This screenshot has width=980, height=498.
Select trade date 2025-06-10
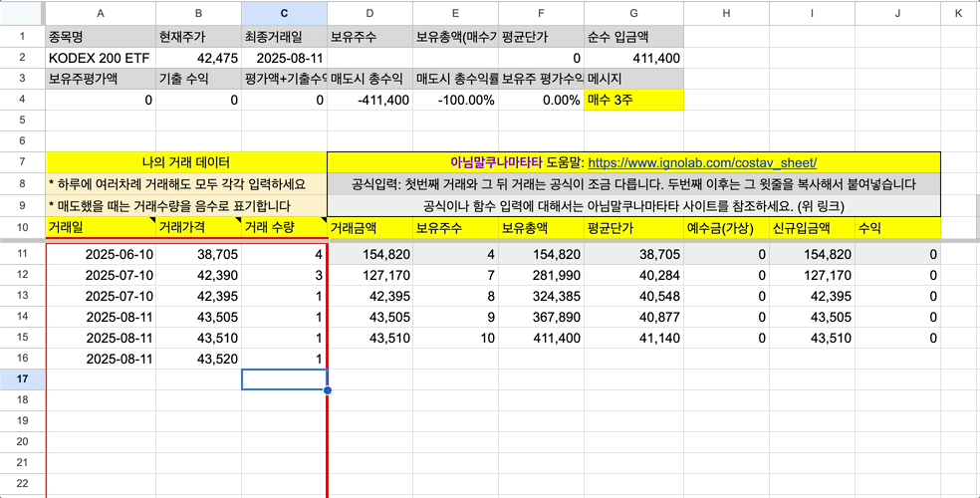(x=101, y=254)
